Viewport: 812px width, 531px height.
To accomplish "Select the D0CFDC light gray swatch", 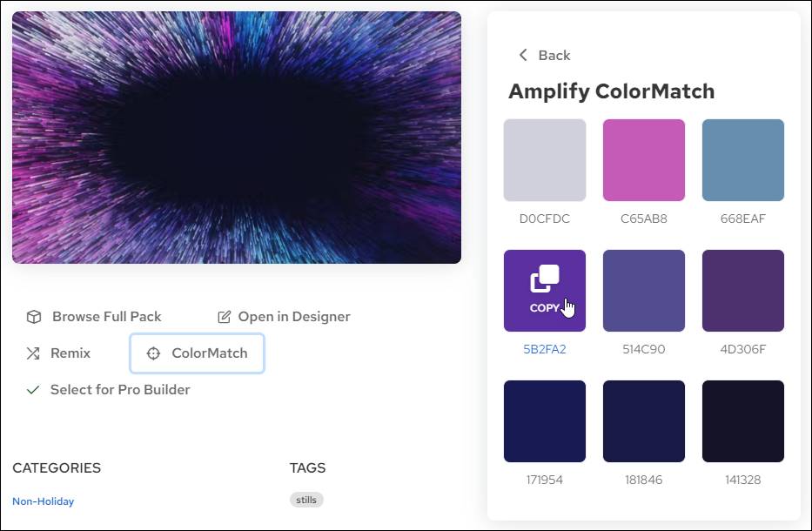I will pyautogui.click(x=545, y=160).
